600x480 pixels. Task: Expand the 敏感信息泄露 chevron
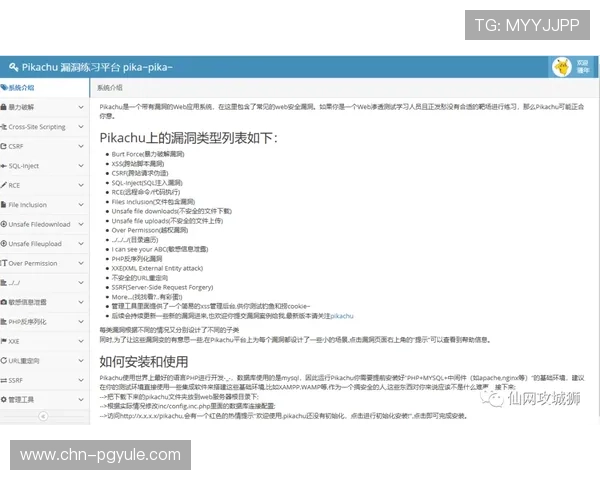(x=81, y=302)
